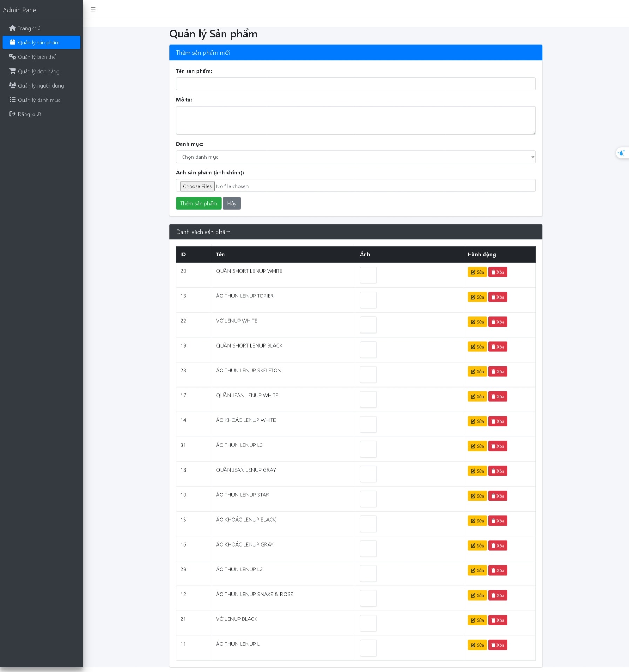Edit QUẦN SHORT LENUP WHITE with Sửa

(477, 272)
